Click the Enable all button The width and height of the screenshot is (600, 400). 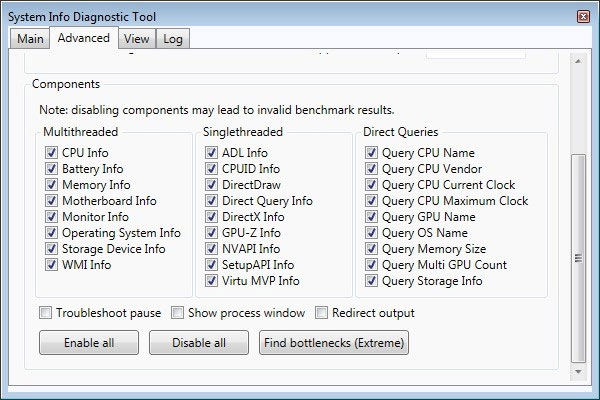[x=89, y=343]
